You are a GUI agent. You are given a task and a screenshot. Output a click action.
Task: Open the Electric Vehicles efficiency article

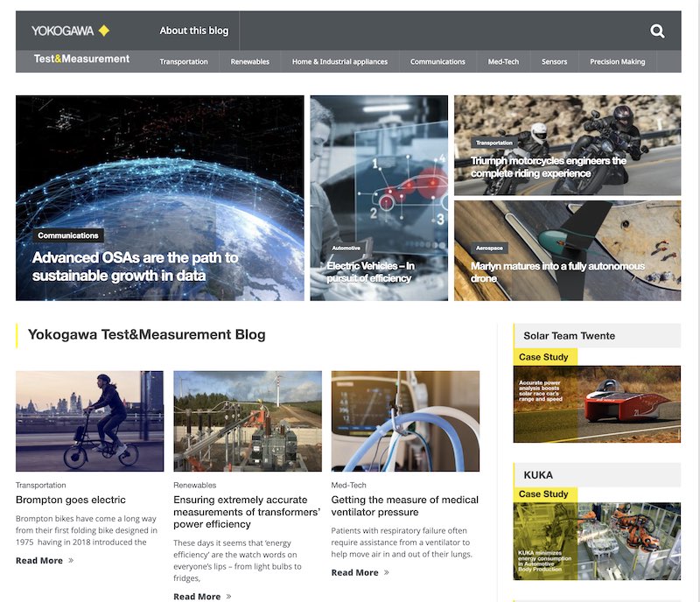pos(370,272)
